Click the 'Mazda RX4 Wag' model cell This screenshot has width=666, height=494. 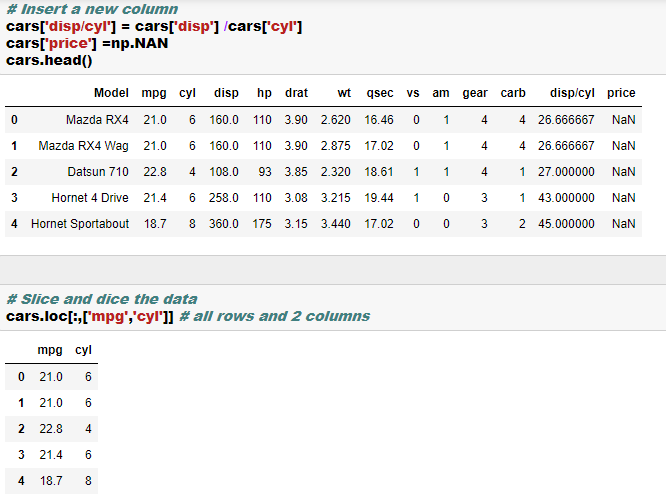point(84,146)
